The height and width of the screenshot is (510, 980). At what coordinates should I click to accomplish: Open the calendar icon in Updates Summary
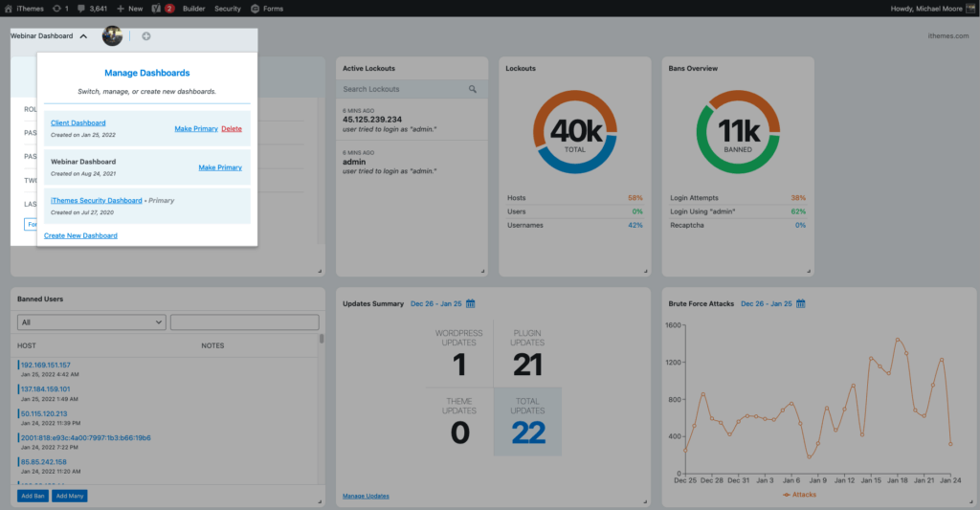pyautogui.click(x=471, y=303)
